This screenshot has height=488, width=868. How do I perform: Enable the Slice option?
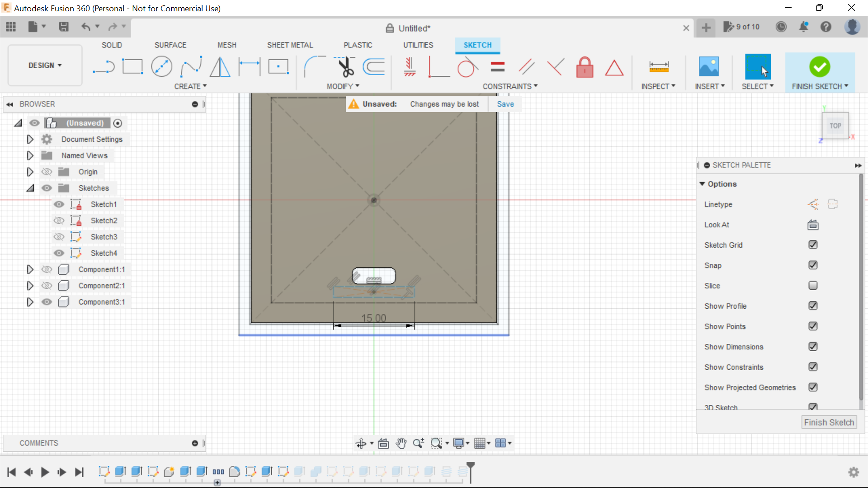pos(813,285)
